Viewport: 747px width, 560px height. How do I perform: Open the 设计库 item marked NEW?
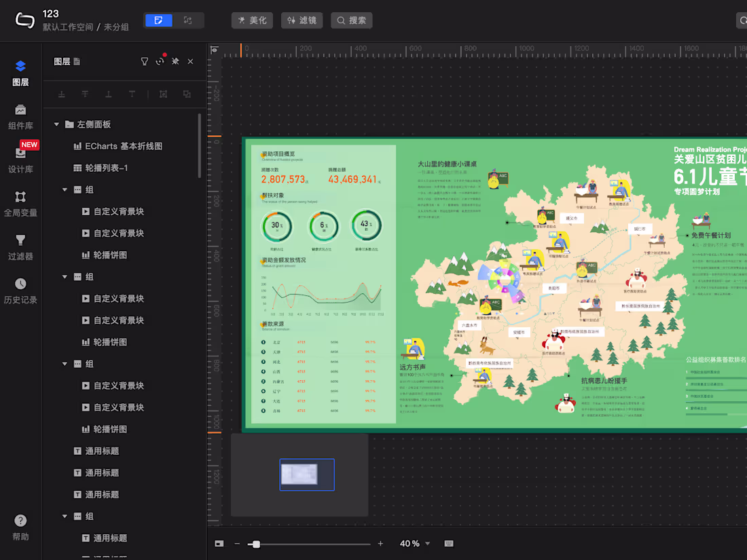coord(20,161)
